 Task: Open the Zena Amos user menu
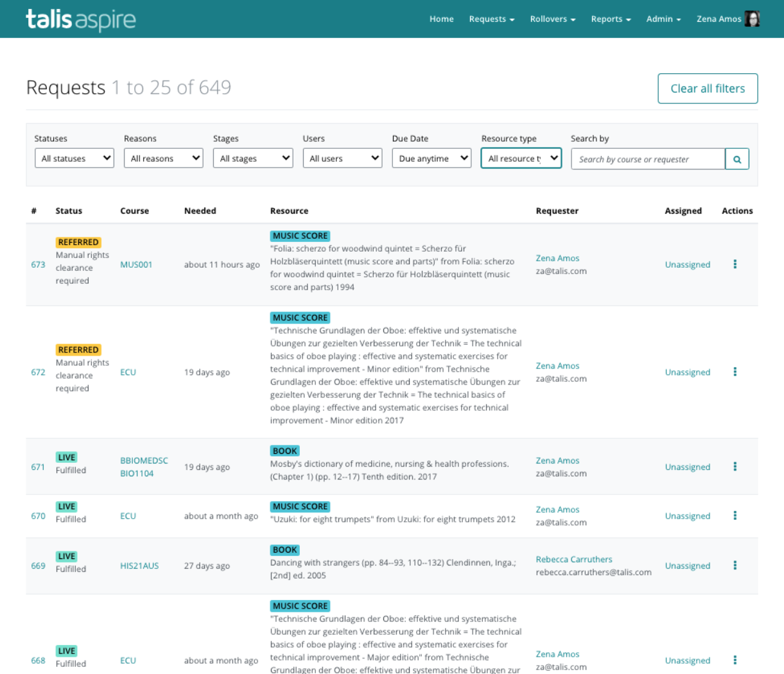[x=719, y=19]
